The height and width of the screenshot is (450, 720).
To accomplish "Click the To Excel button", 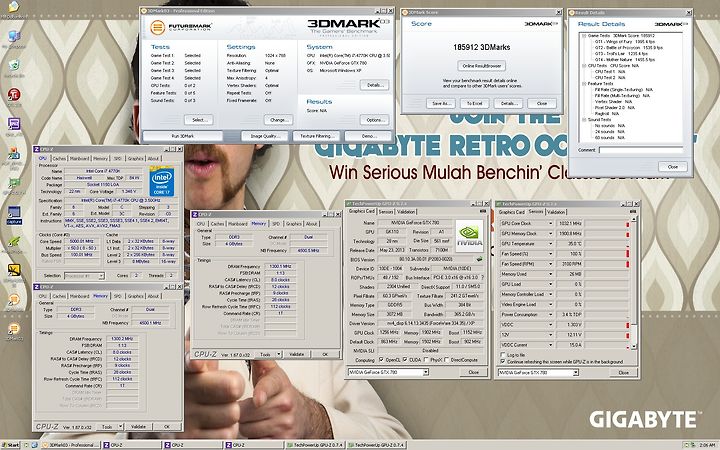I will [475, 103].
